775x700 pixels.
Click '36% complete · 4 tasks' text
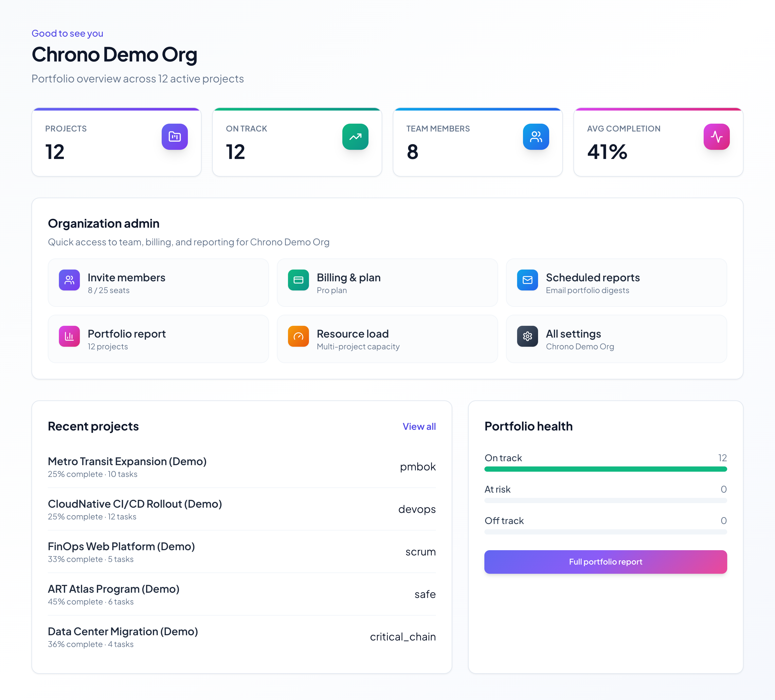(91, 644)
